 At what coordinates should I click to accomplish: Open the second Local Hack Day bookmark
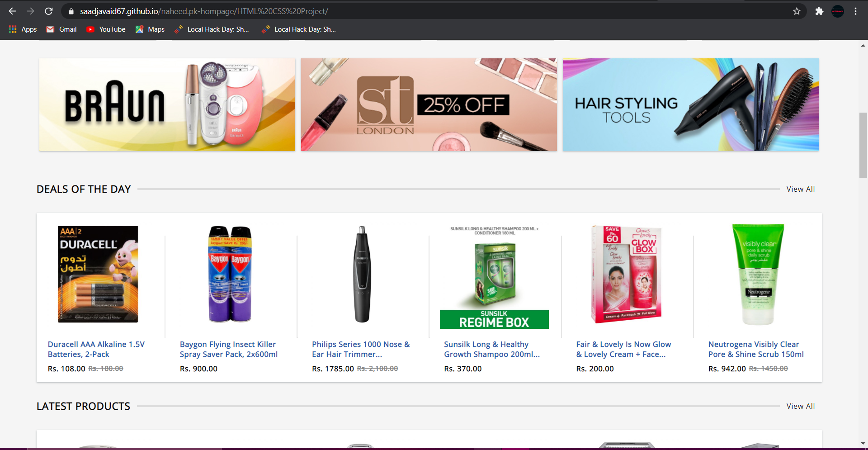click(x=298, y=29)
